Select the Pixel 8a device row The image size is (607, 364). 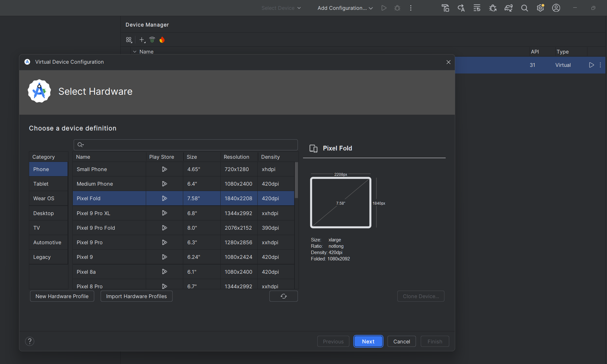184,271
